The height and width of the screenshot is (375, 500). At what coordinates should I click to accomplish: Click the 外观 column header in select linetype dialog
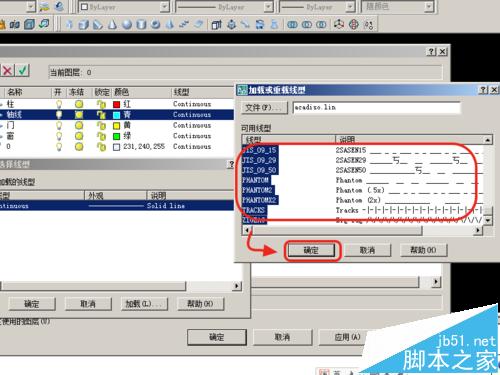click(x=115, y=195)
